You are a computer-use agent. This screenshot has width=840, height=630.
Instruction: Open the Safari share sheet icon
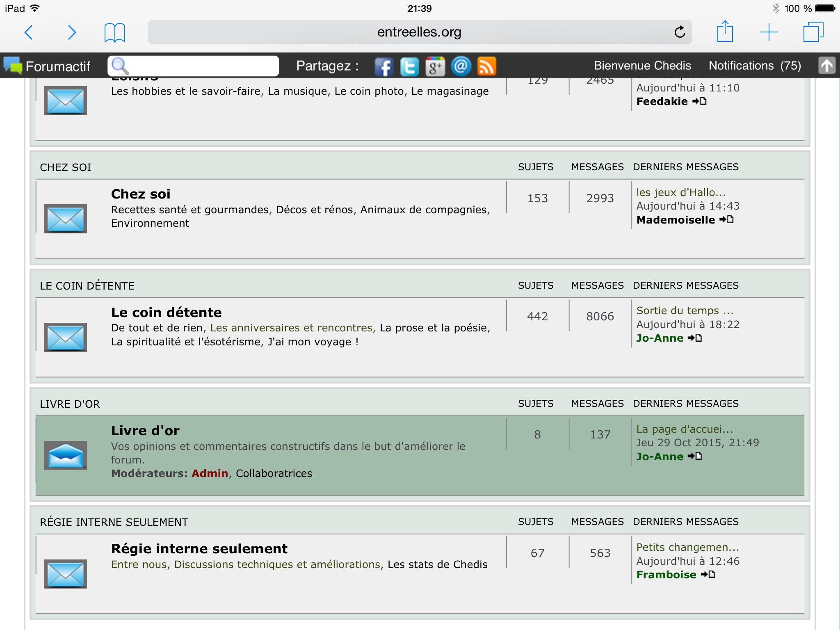725,32
